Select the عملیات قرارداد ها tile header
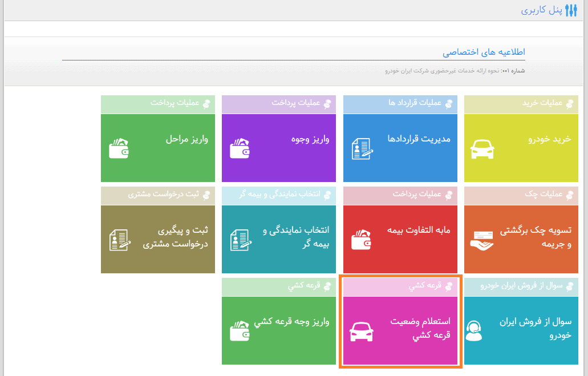588x376 pixels. pos(400,104)
